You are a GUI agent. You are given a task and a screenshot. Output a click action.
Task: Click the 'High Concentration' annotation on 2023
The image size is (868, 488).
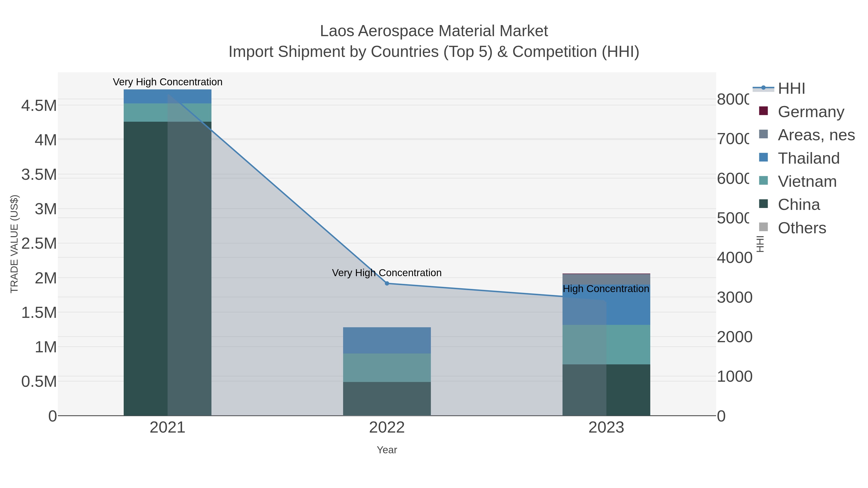(x=606, y=289)
